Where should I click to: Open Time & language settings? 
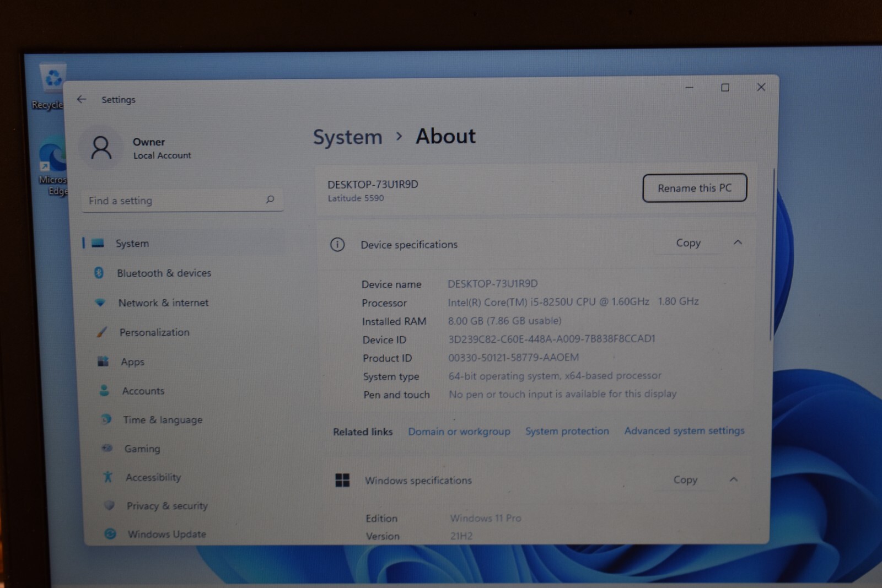(163, 420)
